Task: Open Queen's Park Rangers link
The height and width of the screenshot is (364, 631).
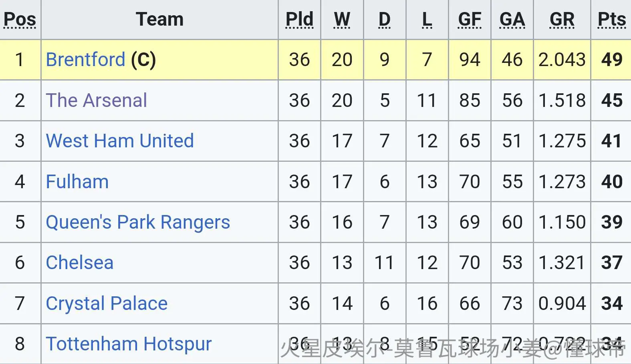Action: click(x=138, y=223)
